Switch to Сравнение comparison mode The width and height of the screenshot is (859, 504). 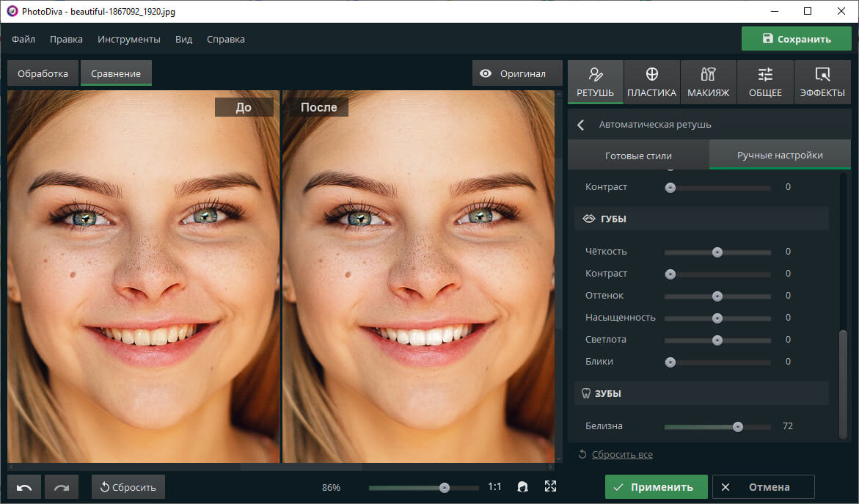116,73
